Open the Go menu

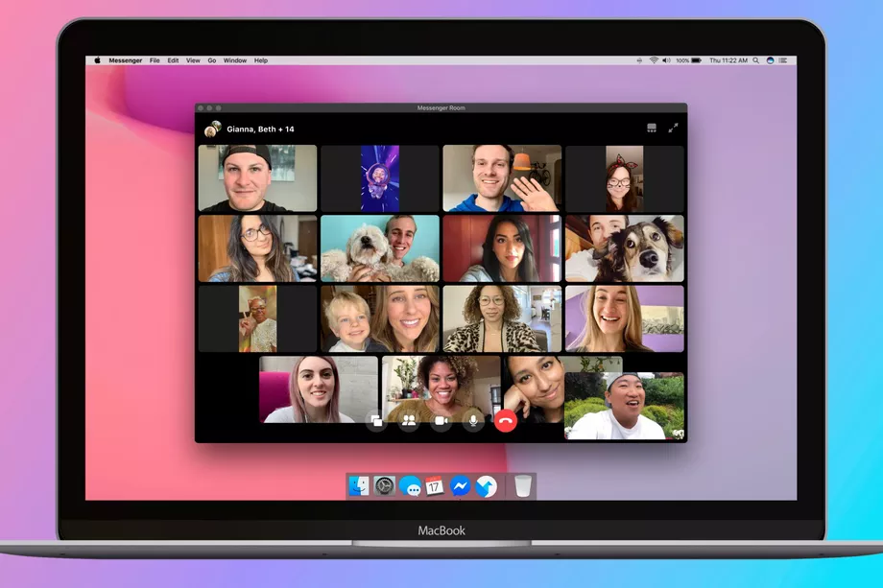pos(212,60)
